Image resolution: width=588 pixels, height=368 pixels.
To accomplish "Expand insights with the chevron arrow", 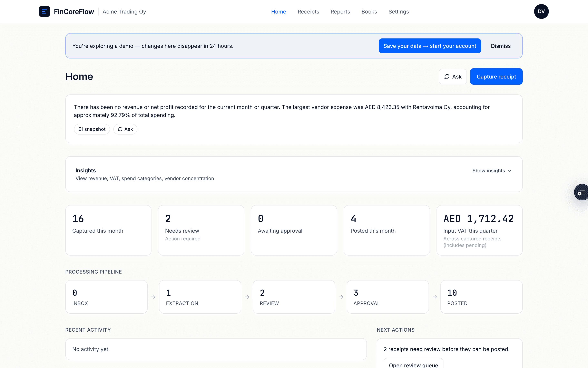I will click(x=510, y=171).
